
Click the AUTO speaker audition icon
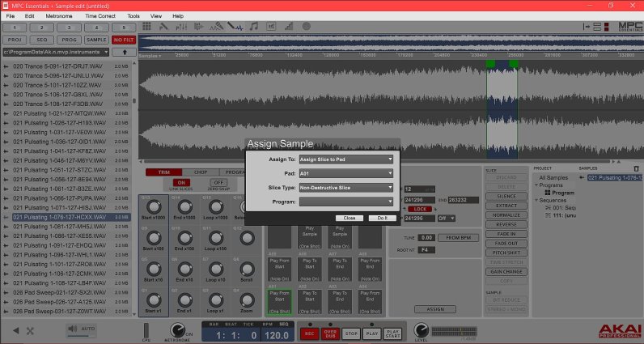pyautogui.click(x=74, y=329)
